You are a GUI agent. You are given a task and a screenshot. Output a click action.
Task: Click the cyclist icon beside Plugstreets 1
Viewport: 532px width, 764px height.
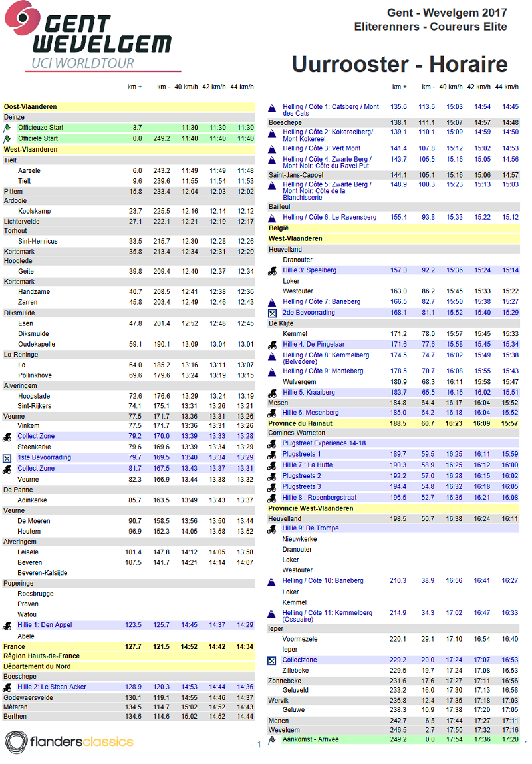[x=272, y=455]
